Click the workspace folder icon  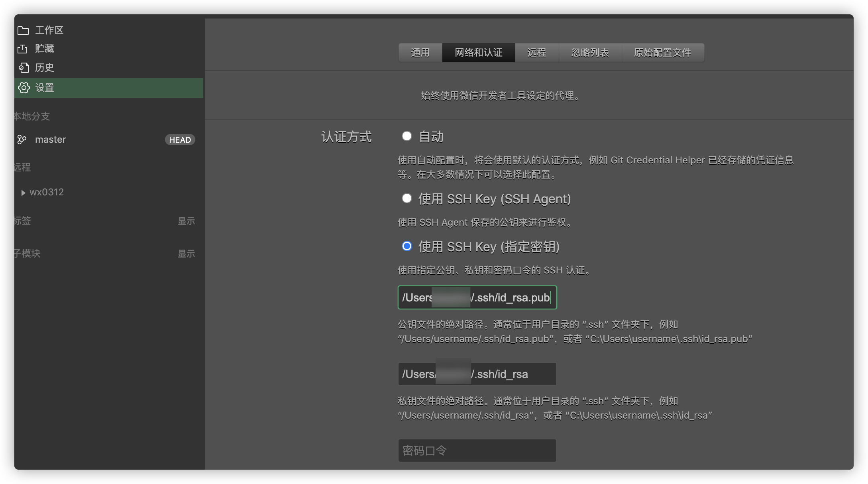pos(23,30)
